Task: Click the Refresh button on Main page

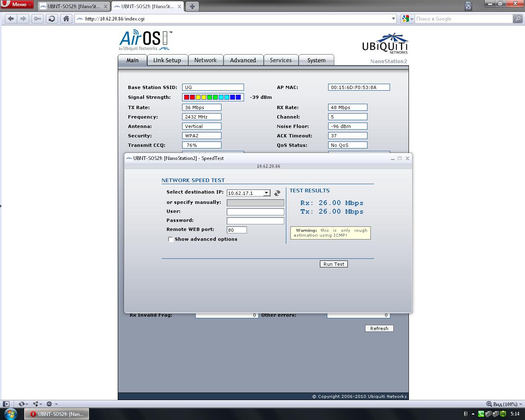Action: point(379,329)
